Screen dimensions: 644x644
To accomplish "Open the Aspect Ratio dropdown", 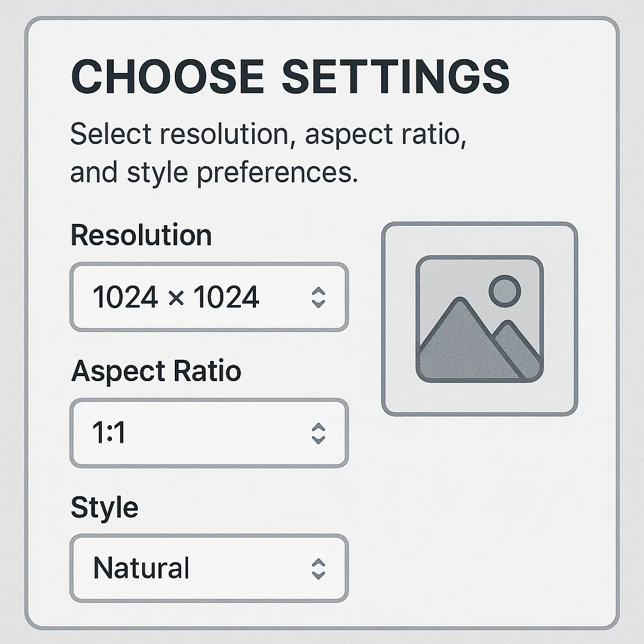I will [x=208, y=433].
